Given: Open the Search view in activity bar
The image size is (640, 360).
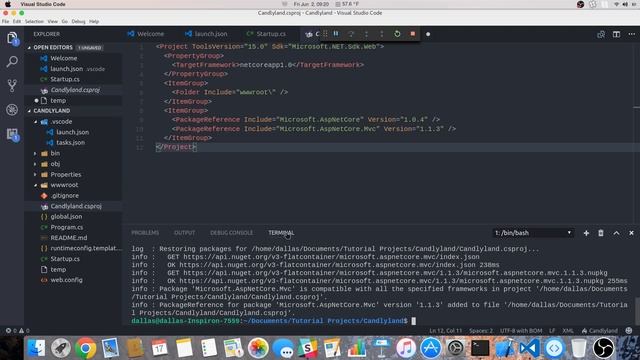Looking at the screenshot, I should point(12,62).
